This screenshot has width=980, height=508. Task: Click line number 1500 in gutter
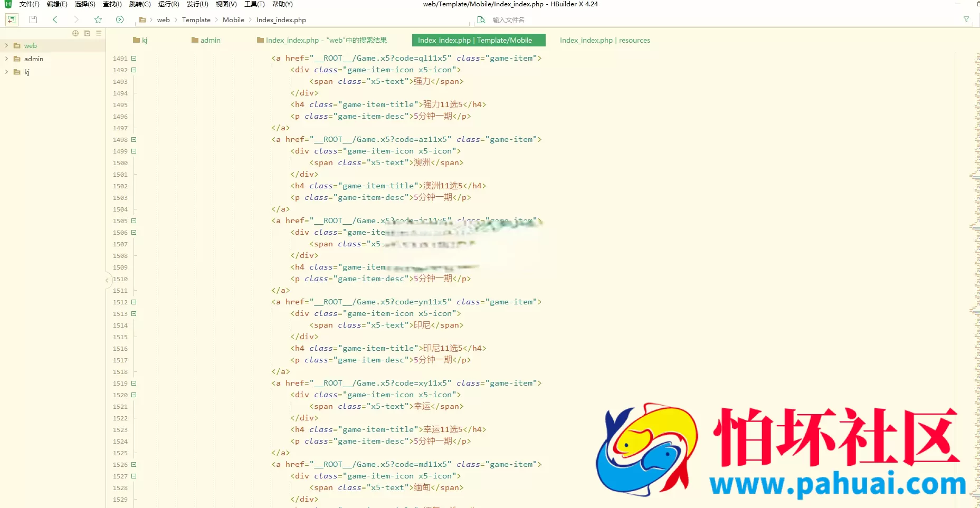(120, 163)
